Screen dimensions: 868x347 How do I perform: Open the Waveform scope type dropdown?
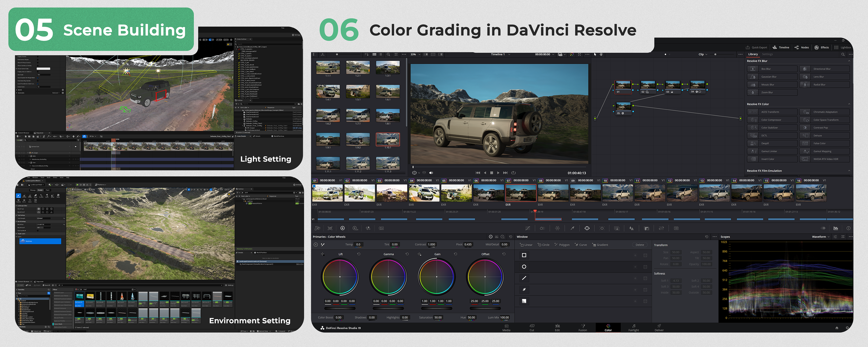821,237
